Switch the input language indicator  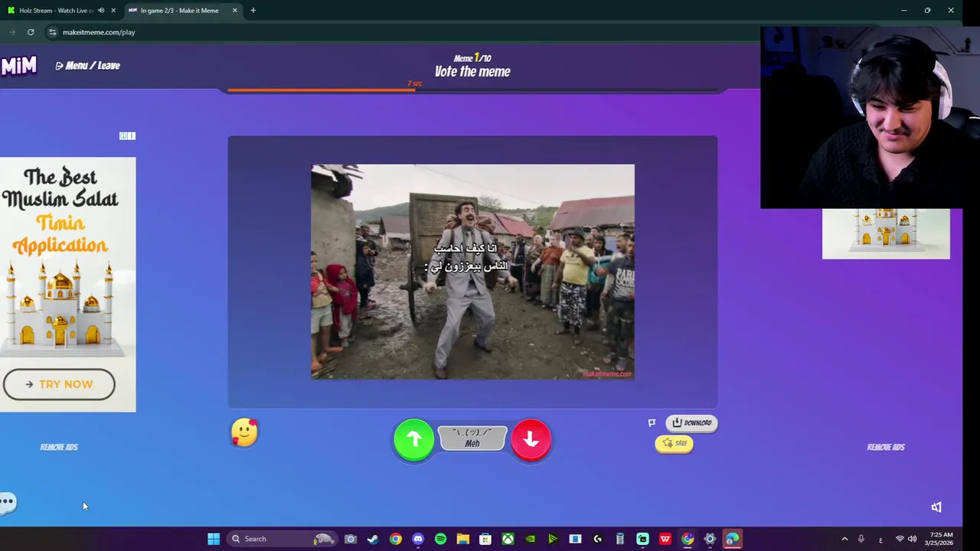(880, 539)
